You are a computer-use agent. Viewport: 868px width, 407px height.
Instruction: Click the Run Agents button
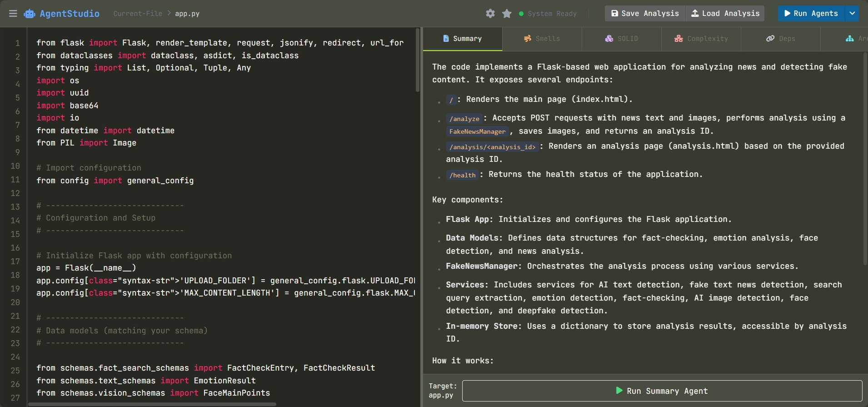(x=811, y=13)
